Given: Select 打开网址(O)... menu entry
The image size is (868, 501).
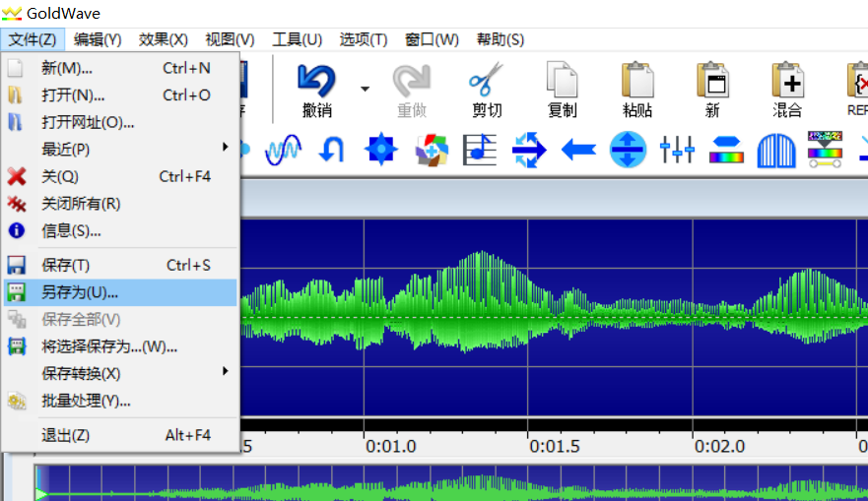Looking at the screenshot, I should coord(120,122).
